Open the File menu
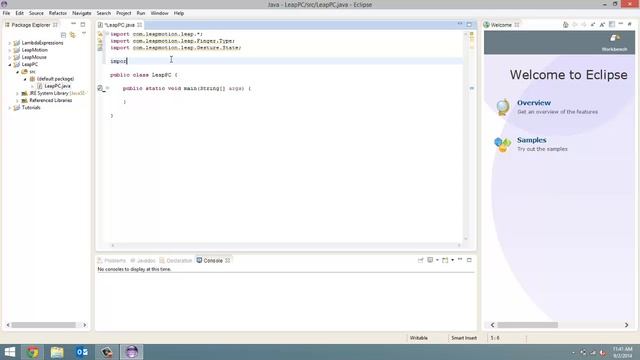 6,13
